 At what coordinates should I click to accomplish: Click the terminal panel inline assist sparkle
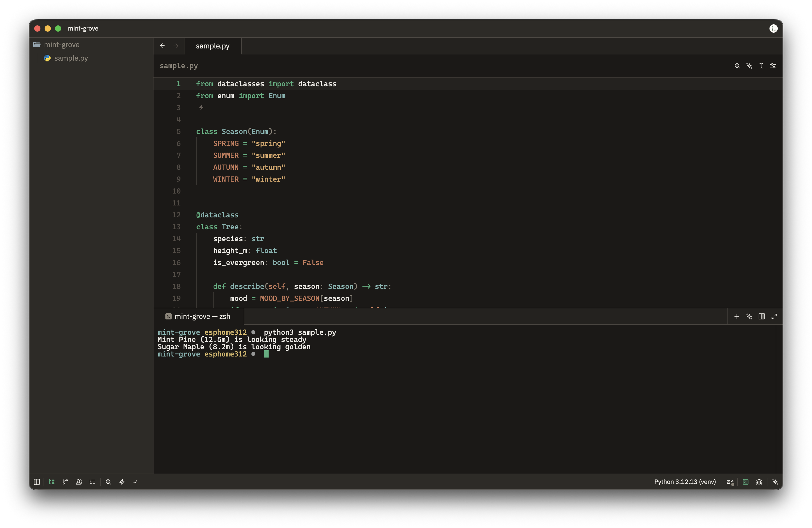tap(749, 316)
